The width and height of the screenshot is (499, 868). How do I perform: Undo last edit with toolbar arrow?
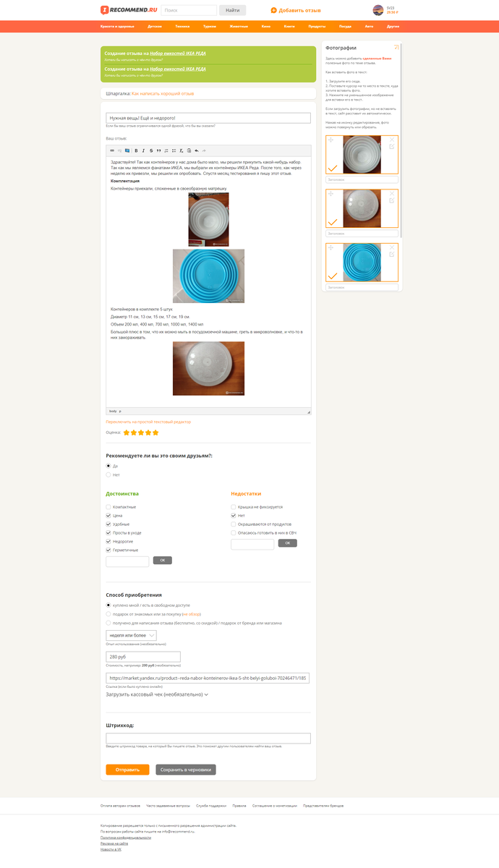(197, 150)
